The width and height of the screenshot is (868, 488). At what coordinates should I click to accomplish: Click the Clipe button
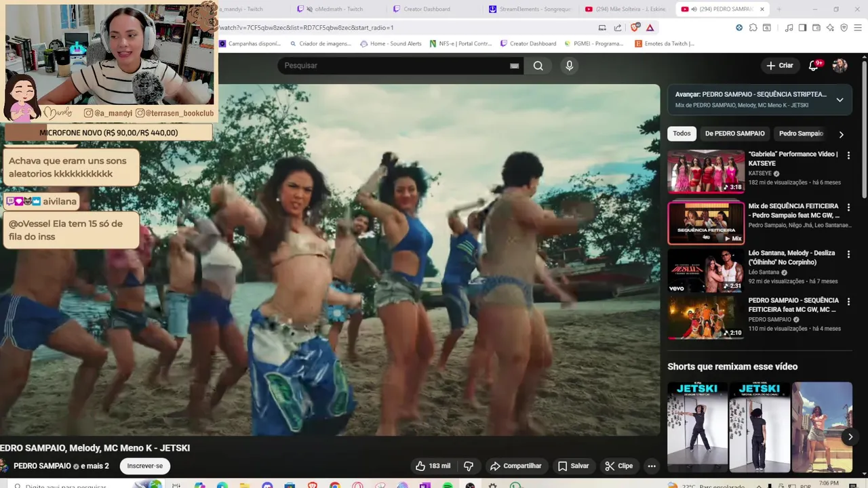click(x=618, y=466)
